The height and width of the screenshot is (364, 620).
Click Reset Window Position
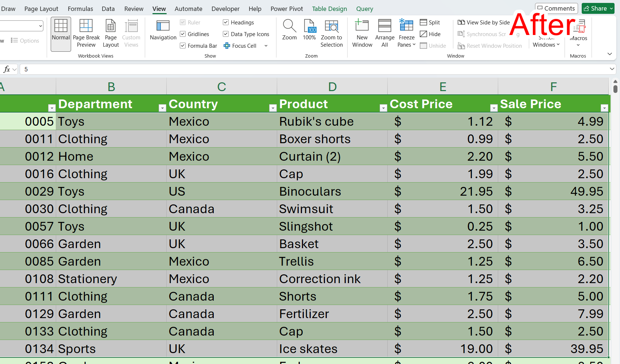pyautogui.click(x=490, y=46)
